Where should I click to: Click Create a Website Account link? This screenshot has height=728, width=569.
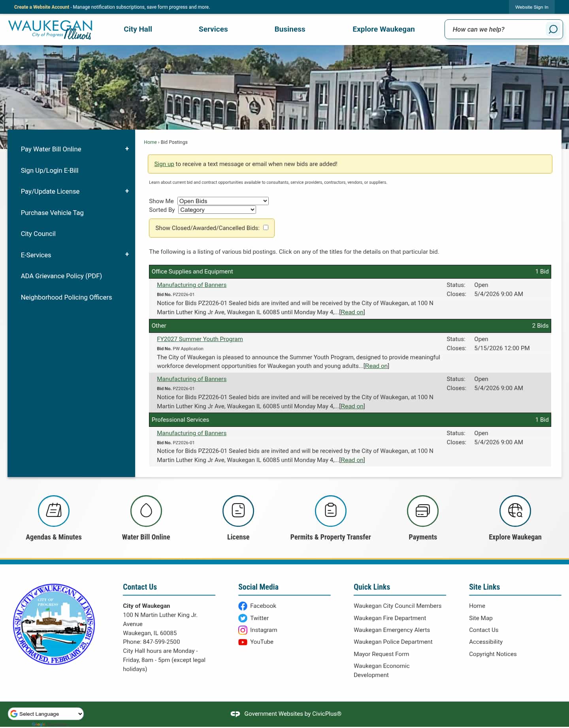pos(41,7)
